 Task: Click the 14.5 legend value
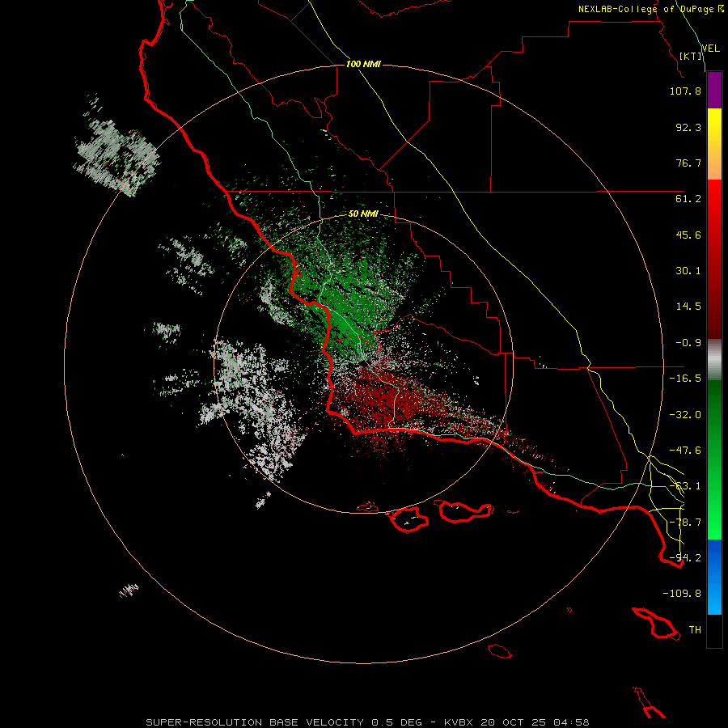point(688,307)
